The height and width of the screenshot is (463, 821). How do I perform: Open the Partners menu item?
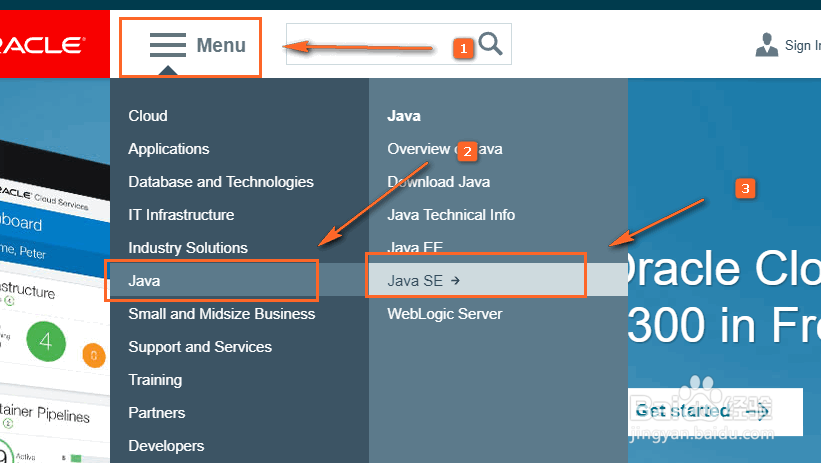(157, 413)
